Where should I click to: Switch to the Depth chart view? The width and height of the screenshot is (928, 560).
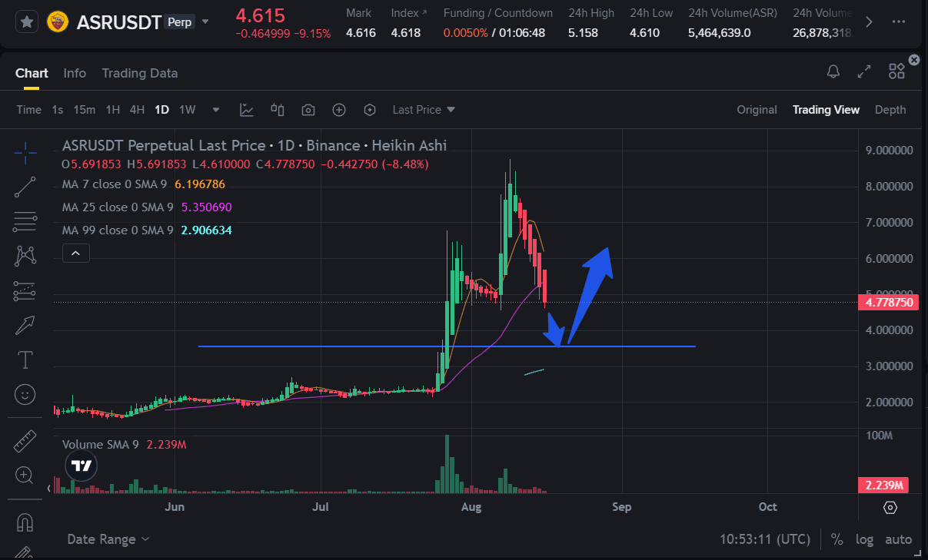click(x=890, y=110)
